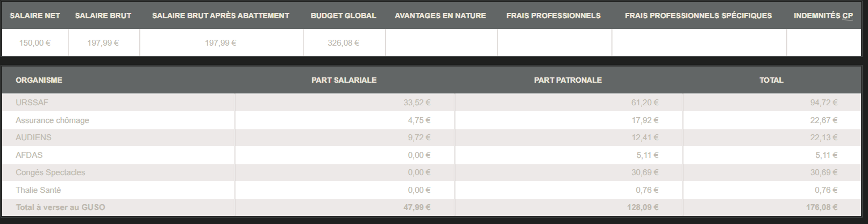Select the SALAIRE BRUT column header
Screen dimensions: 868x224
point(103,16)
